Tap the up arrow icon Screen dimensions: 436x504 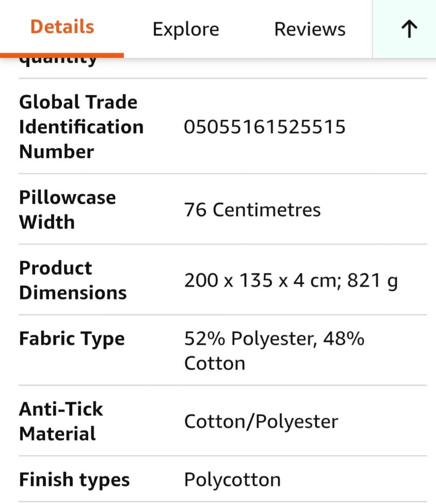click(409, 29)
